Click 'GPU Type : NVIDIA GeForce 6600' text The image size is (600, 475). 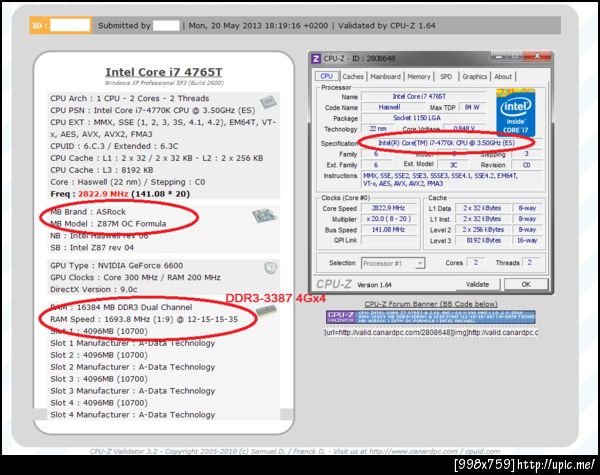pos(117,265)
